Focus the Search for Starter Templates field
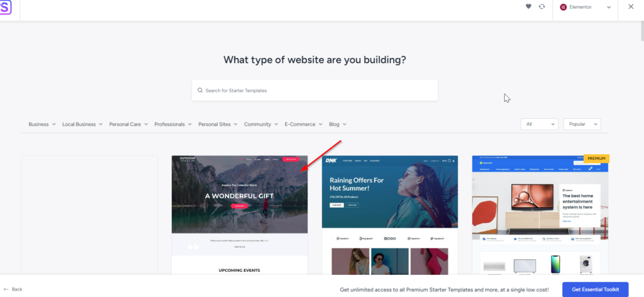This screenshot has width=644, height=297. [x=314, y=91]
